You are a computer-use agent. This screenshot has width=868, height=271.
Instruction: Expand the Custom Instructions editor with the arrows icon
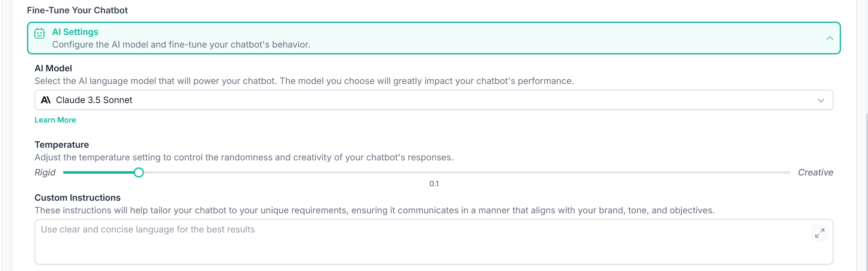(x=819, y=234)
